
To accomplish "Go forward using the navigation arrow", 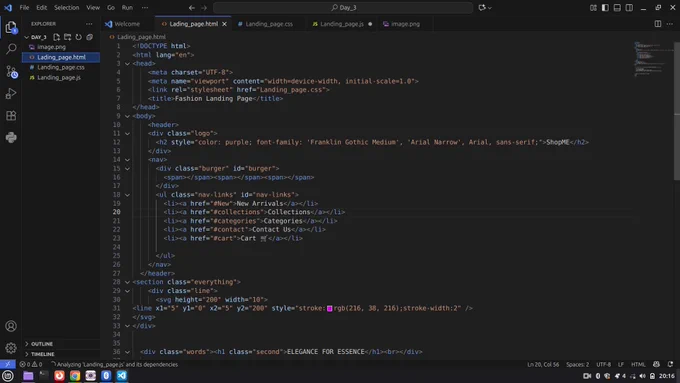I will pyautogui.click(x=204, y=7).
